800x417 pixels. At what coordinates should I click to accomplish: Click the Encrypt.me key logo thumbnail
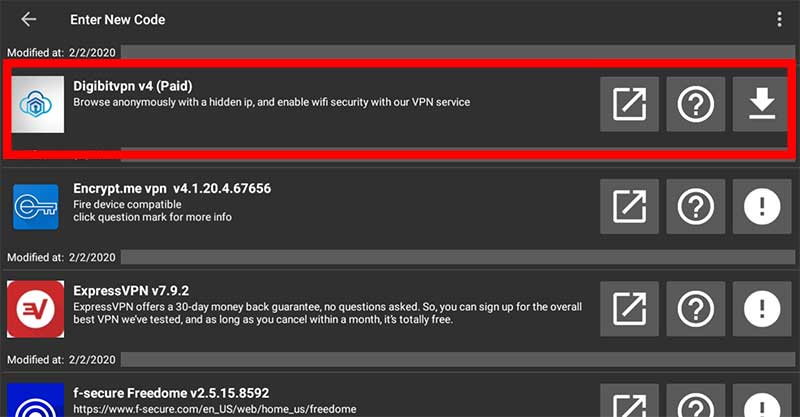(36, 207)
